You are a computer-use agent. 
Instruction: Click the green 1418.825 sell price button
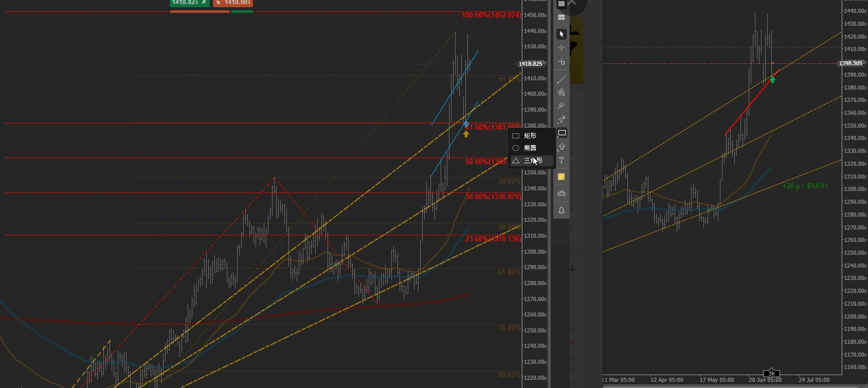click(x=189, y=3)
